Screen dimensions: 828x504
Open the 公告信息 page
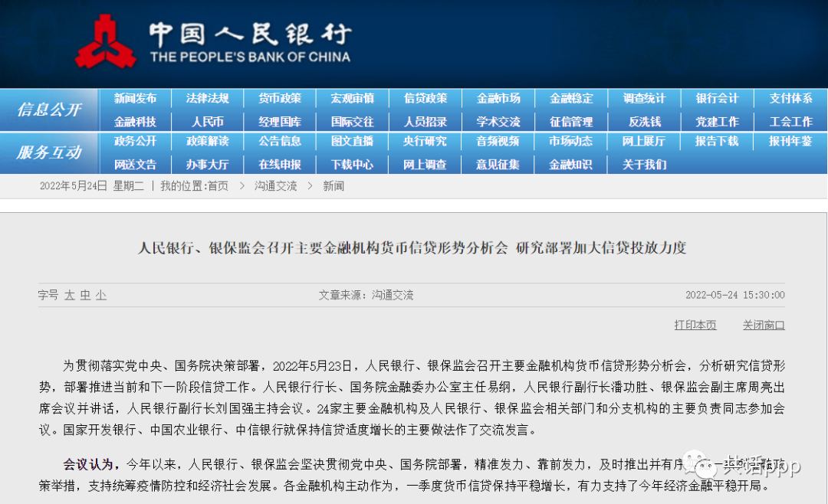[x=280, y=141]
